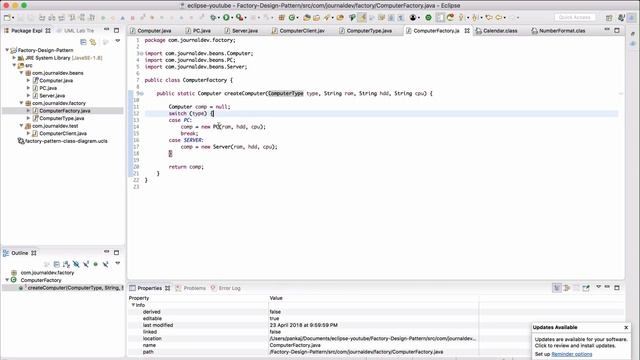The width and height of the screenshot is (640, 360).
Task: Select ComputerClient.java in Package Explorer
Action: click(63, 133)
